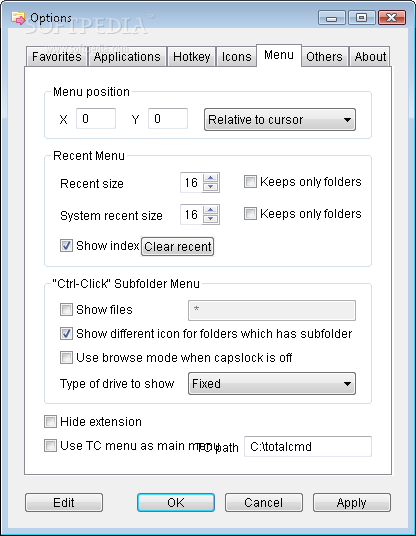
Task: Decrease System recent size down arrow
Action: pos(211,219)
